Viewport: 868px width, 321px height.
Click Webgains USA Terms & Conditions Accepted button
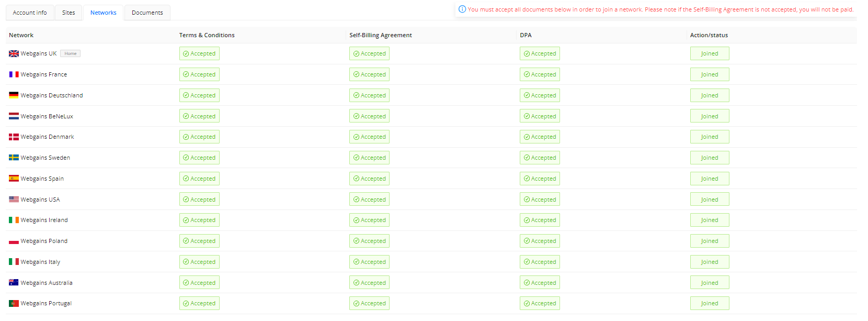click(x=199, y=200)
